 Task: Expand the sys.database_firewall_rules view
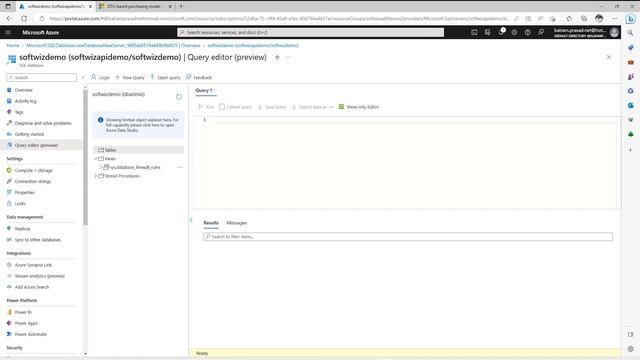pyautogui.click(x=101, y=167)
